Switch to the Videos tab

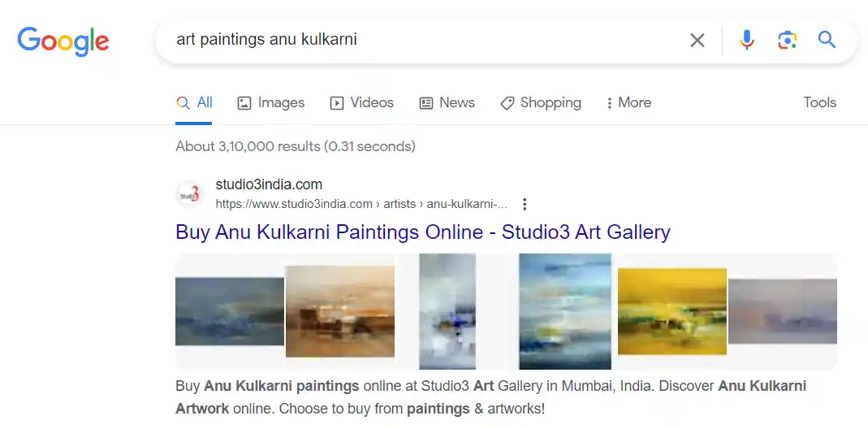(361, 102)
